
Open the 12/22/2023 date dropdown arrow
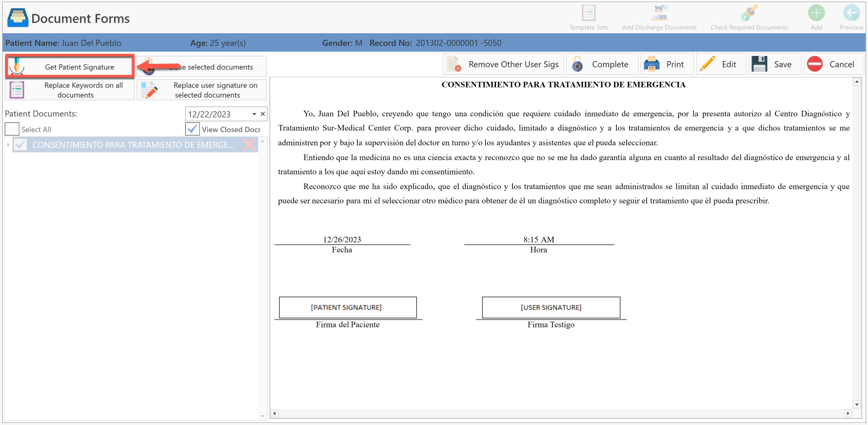pyautogui.click(x=254, y=114)
